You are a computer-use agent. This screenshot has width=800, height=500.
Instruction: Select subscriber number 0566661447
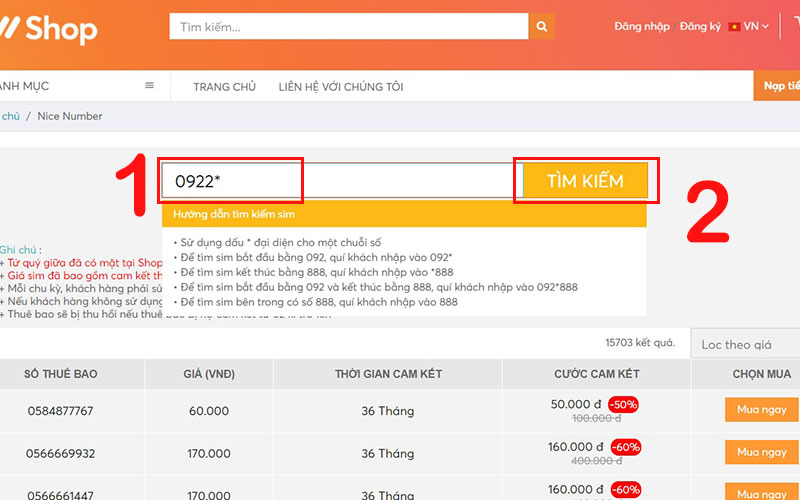click(60, 495)
